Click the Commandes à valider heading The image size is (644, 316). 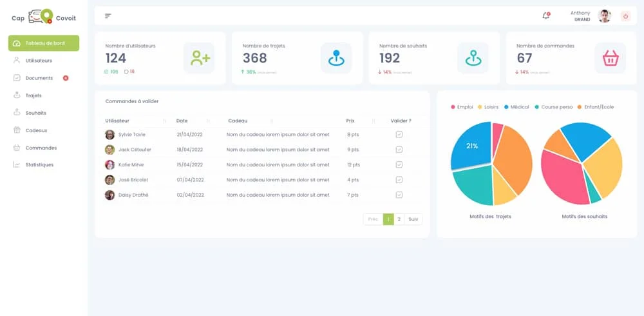(132, 101)
